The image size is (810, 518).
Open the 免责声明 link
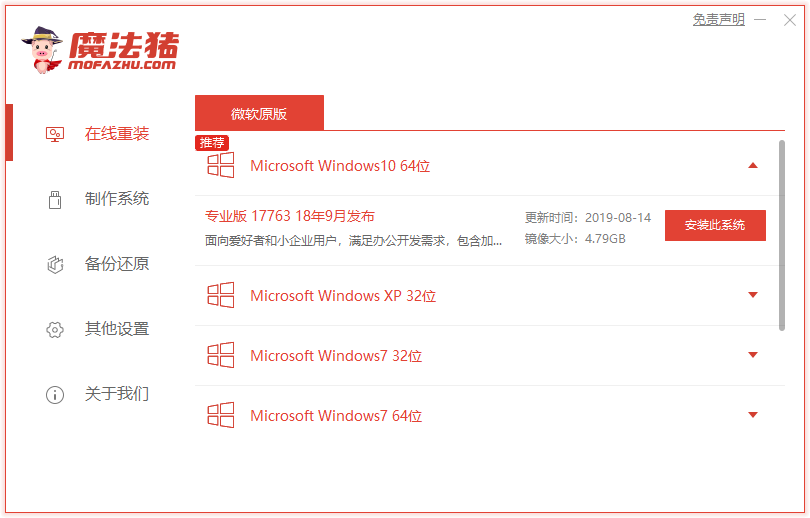pyautogui.click(x=718, y=19)
